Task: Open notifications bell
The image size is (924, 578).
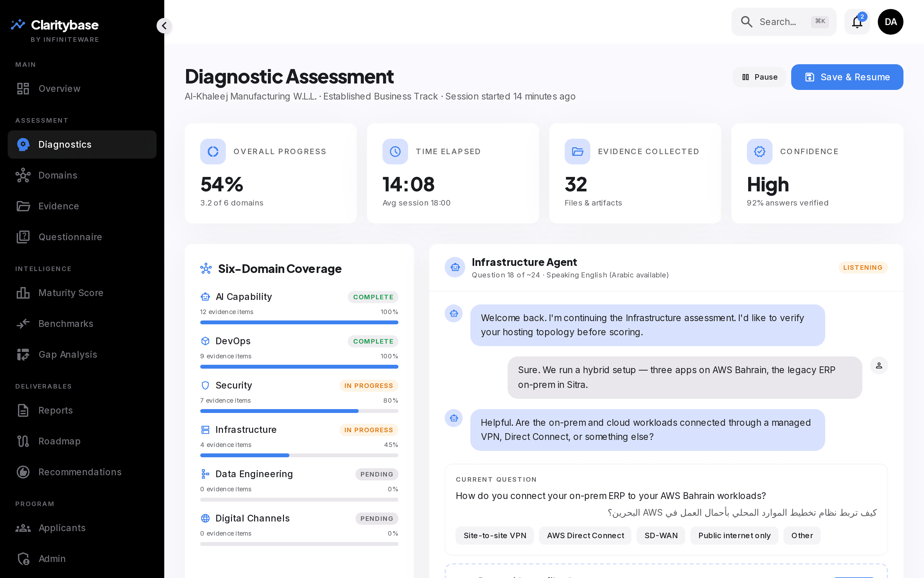Action: 857,22
